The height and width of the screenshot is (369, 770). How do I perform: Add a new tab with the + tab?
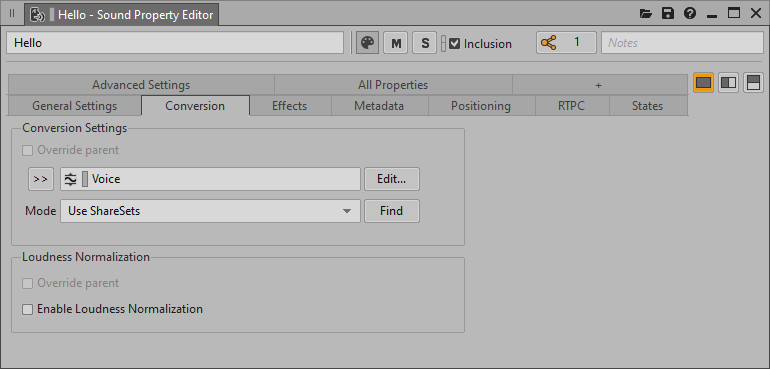coord(599,85)
